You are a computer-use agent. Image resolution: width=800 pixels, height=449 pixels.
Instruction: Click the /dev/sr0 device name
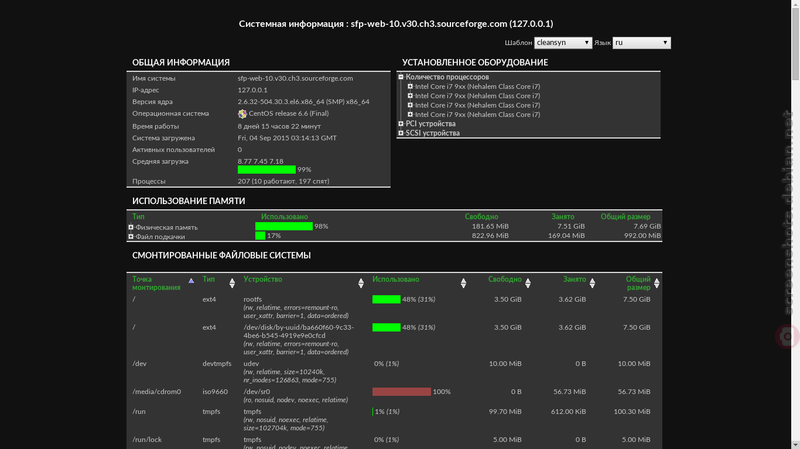257,392
